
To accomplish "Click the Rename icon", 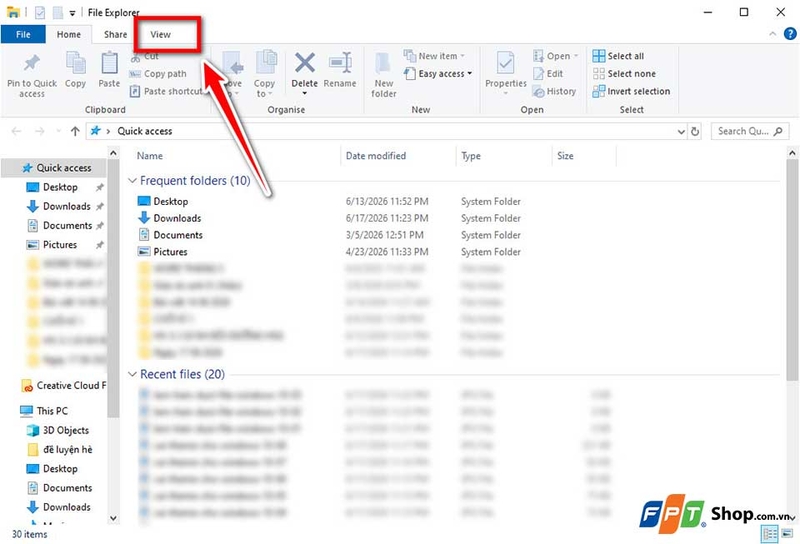I will tap(340, 62).
